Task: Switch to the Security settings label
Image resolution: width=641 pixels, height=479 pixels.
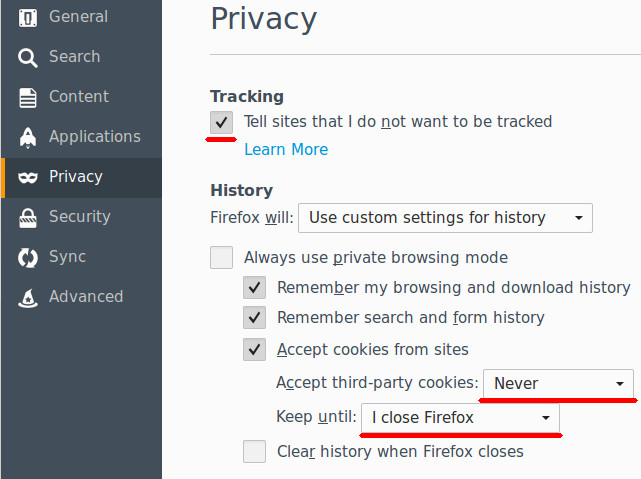Action: point(80,216)
